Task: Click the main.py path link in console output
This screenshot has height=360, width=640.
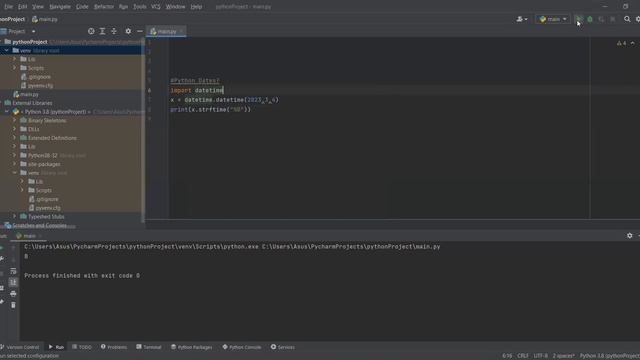Action: click(351, 247)
